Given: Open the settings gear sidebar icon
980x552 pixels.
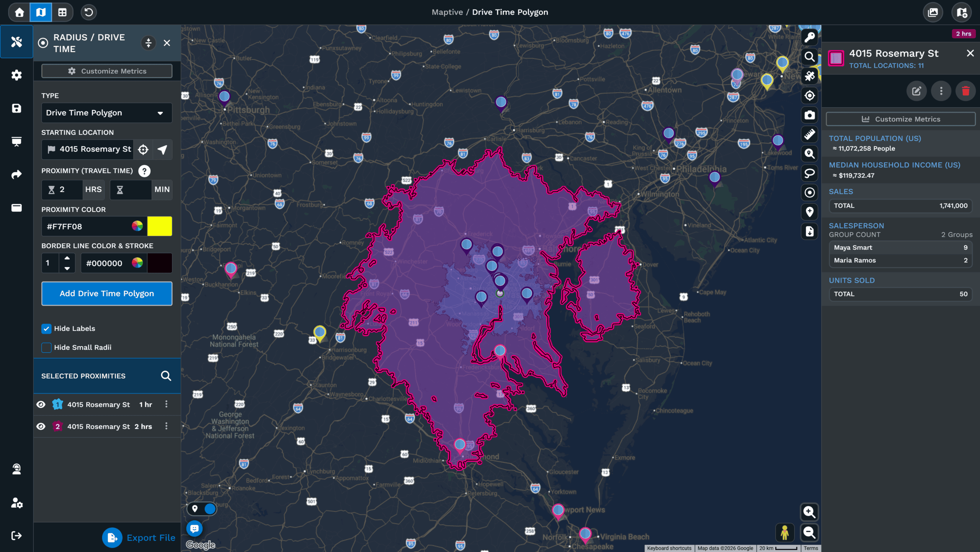Looking at the screenshot, I should [16, 75].
